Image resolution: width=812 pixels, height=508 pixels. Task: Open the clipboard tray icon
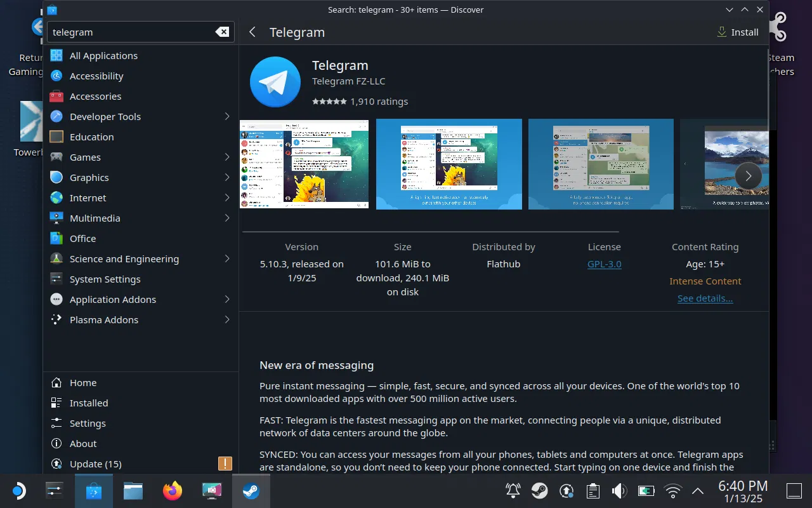click(x=593, y=491)
